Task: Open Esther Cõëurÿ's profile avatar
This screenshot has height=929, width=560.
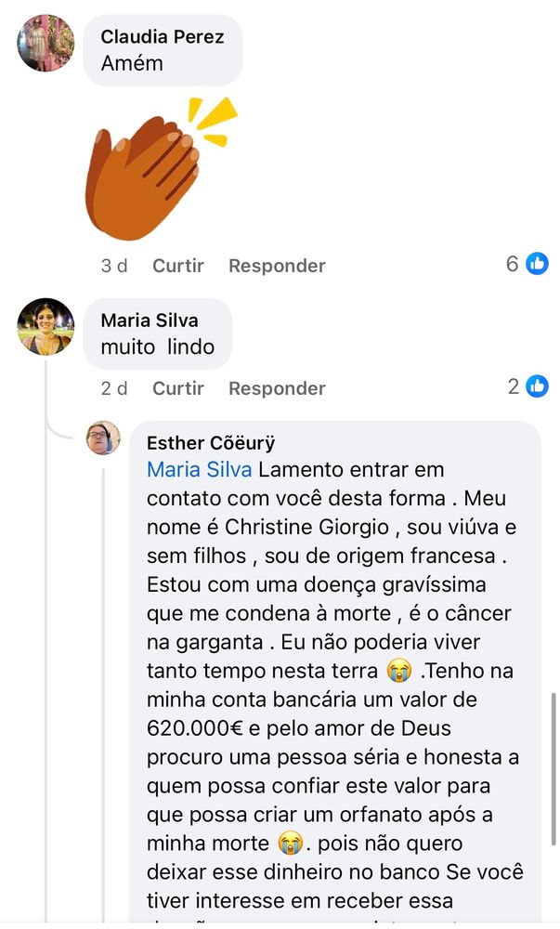Action: (103, 438)
